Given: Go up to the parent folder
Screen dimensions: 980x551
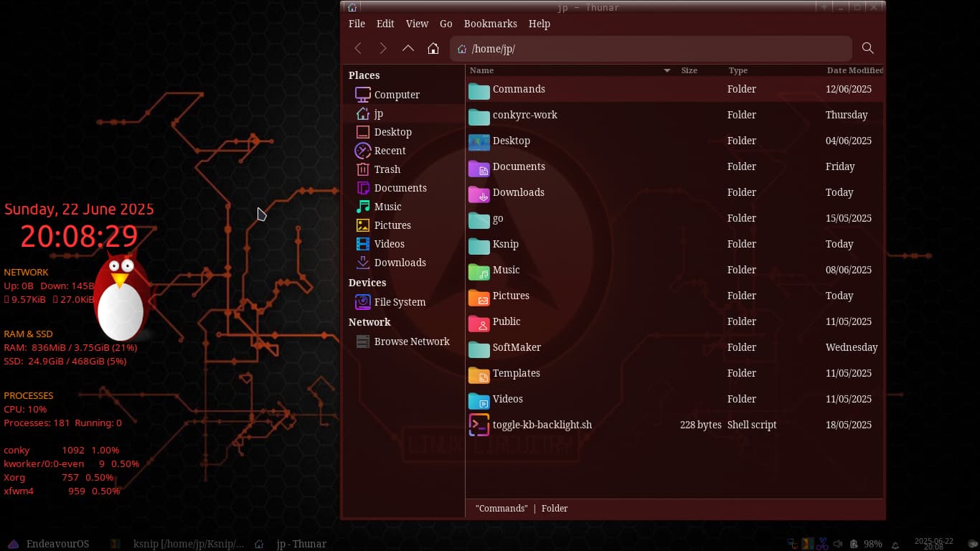Looking at the screenshot, I should pyautogui.click(x=407, y=49).
